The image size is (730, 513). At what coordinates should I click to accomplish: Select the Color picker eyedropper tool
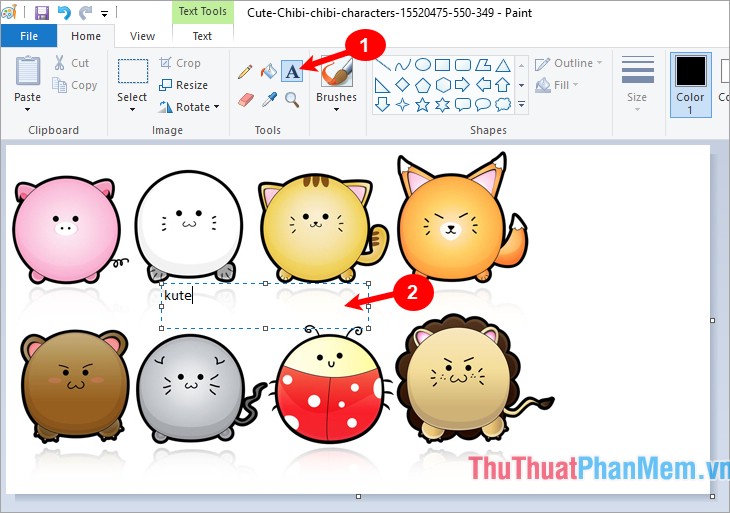pyautogui.click(x=269, y=99)
